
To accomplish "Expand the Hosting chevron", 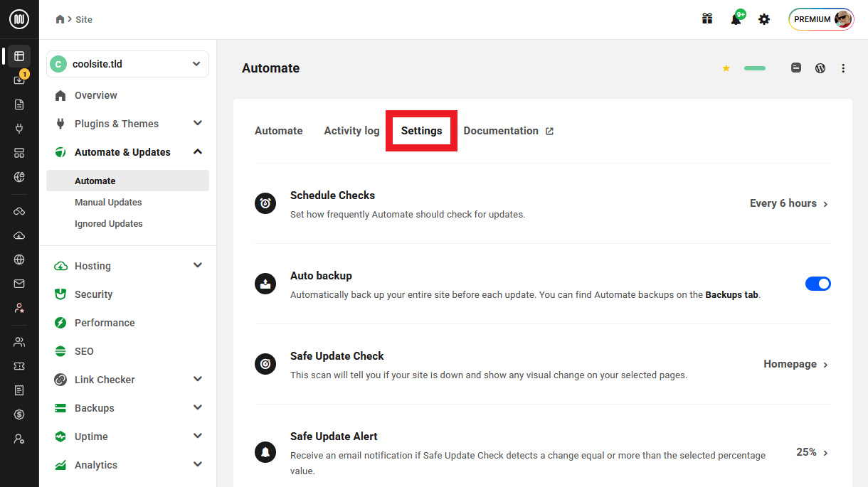I will click(x=198, y=265).
